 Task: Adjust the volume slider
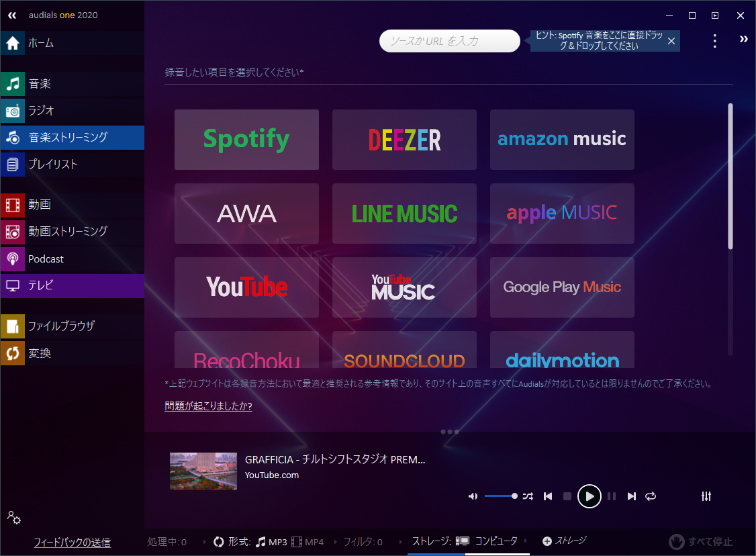[x=500, y=496]
